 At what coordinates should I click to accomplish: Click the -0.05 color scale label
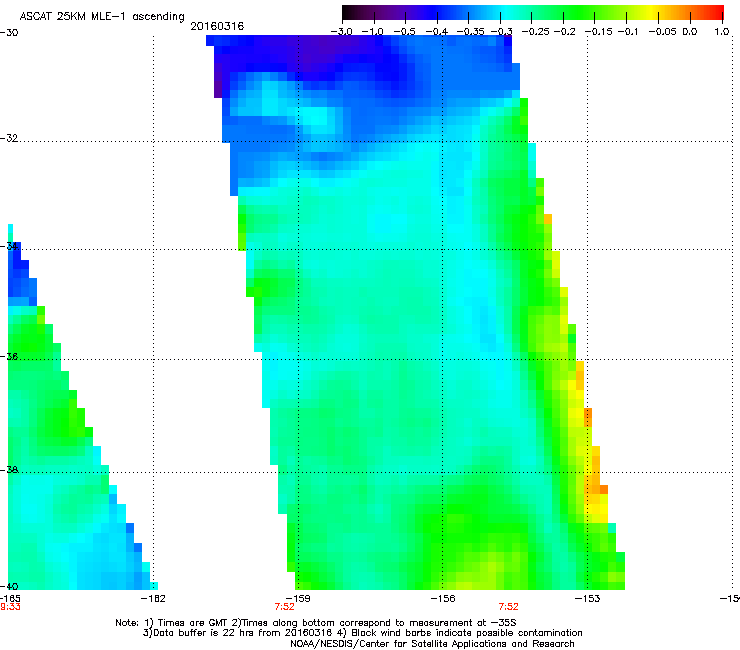pyautogui.click(x=663, y=32)
